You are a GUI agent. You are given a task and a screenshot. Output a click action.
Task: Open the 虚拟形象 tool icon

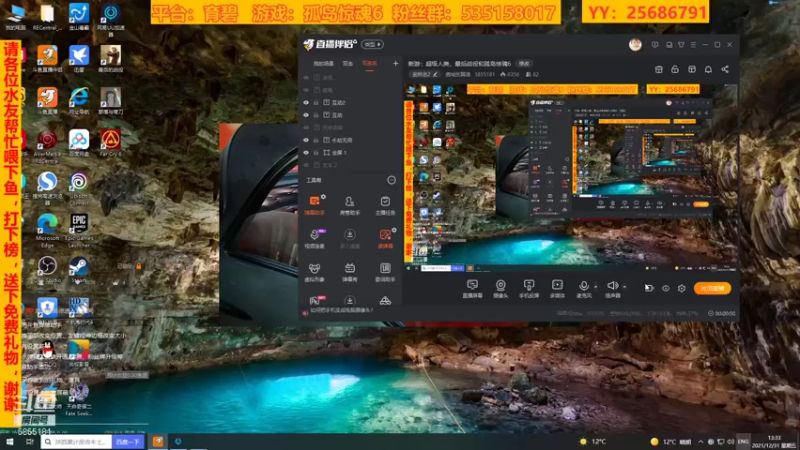pos(314,271)
